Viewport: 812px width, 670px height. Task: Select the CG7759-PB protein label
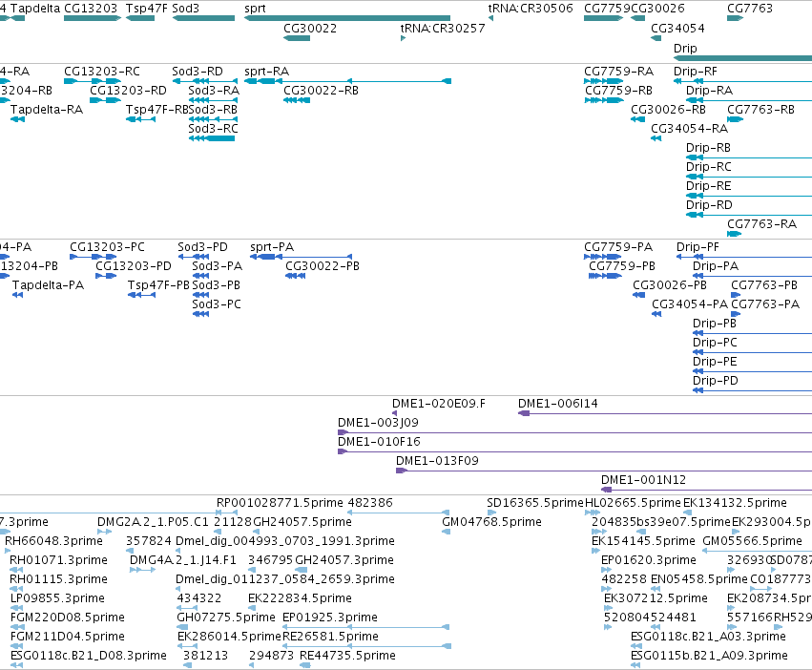[x=622, y=266]
